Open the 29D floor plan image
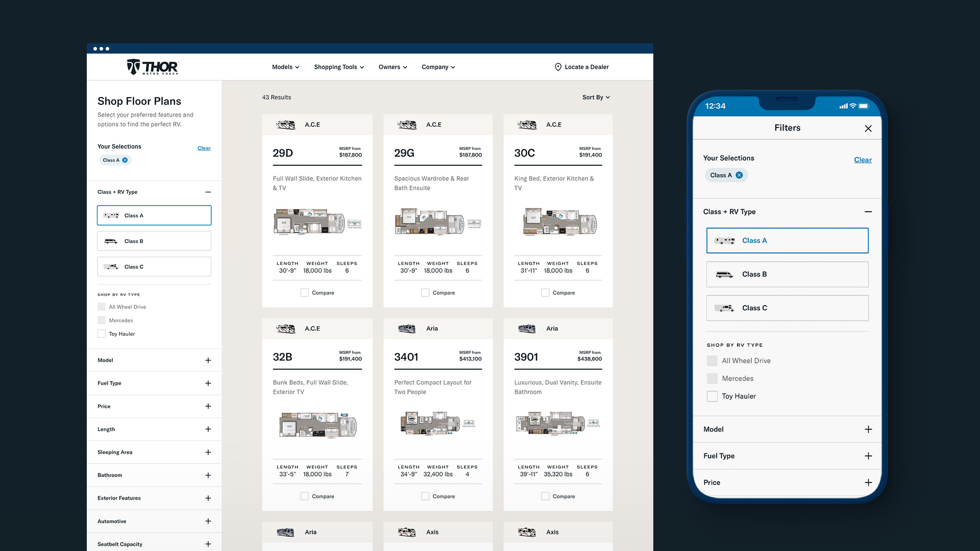 tap(317, 221)
